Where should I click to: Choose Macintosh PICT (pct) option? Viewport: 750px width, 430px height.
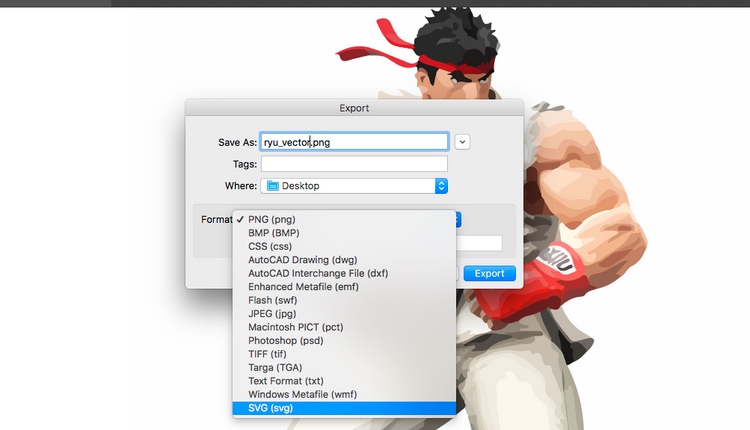click(x=344, y=327)
